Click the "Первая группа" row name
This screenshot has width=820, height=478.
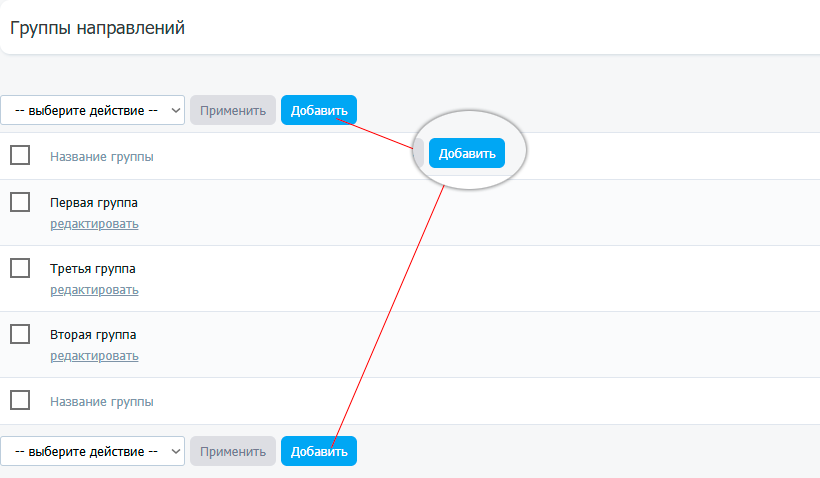94,203
